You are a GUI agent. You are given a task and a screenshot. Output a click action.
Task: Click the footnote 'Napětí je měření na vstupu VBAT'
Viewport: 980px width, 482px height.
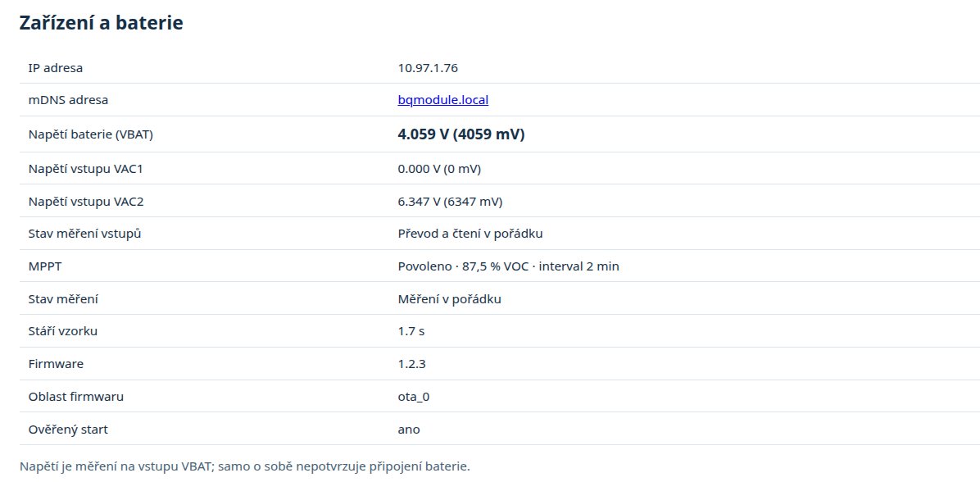[x=116, y=466]
